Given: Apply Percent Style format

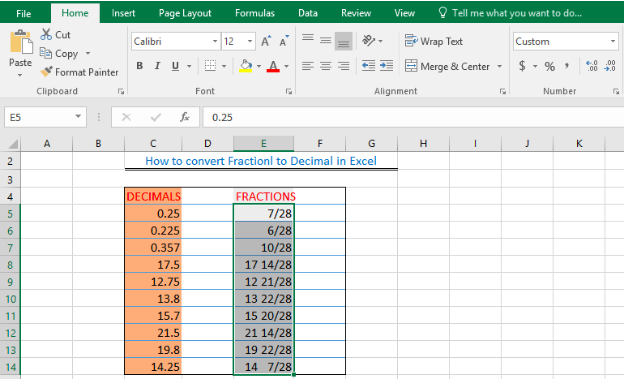Looking at the screenshot, I should click(550, 66).
